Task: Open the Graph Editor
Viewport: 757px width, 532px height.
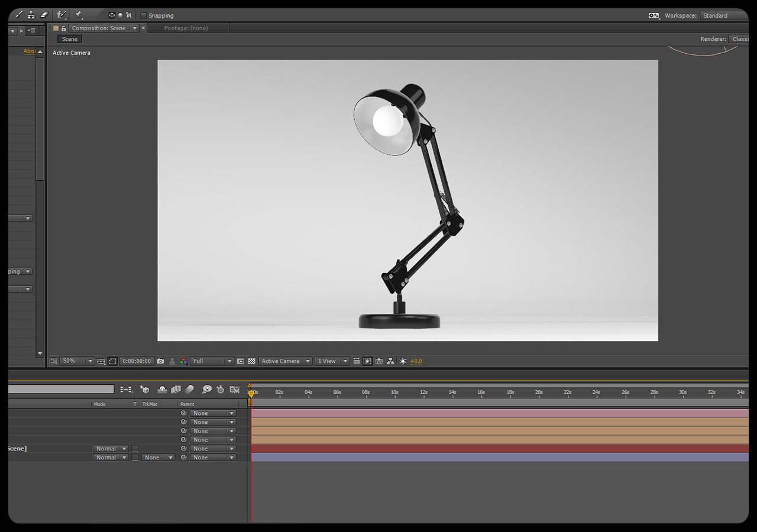Action: pos(234,390)
